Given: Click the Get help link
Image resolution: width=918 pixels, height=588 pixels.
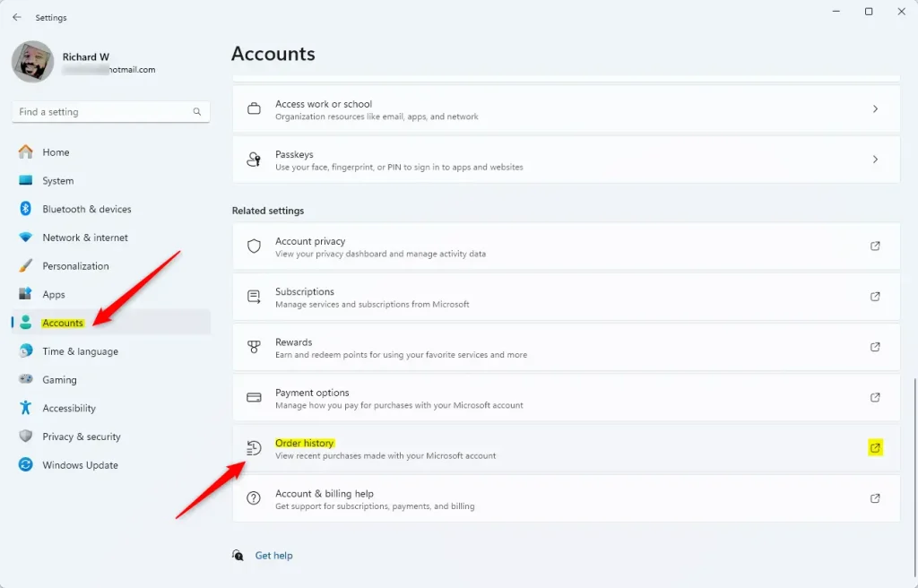Looking at the screenshot, I should 273,555.
